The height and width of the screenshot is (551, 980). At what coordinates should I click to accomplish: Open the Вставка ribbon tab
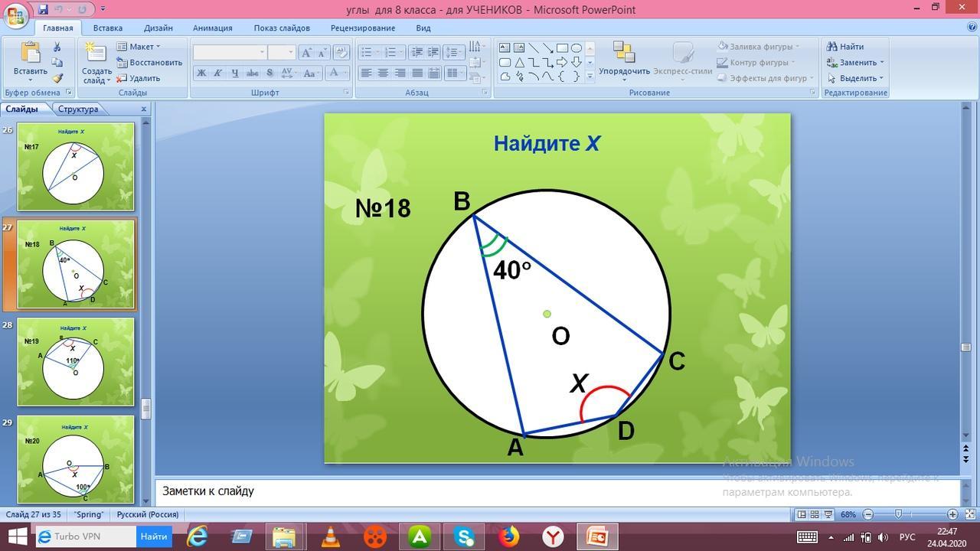point(108,28)
